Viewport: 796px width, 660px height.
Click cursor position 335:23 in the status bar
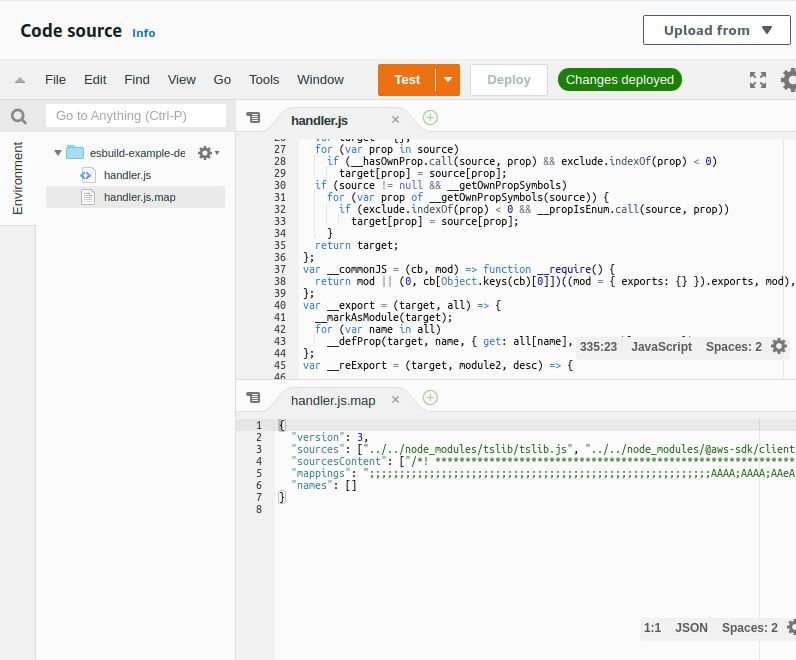[x=599, y=347]
